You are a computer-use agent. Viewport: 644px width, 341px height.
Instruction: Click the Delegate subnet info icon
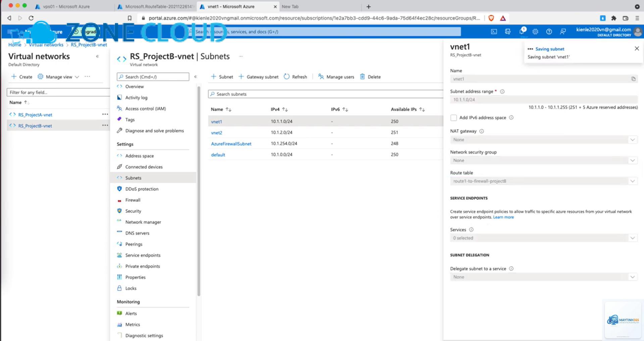(x=511, y=269)
